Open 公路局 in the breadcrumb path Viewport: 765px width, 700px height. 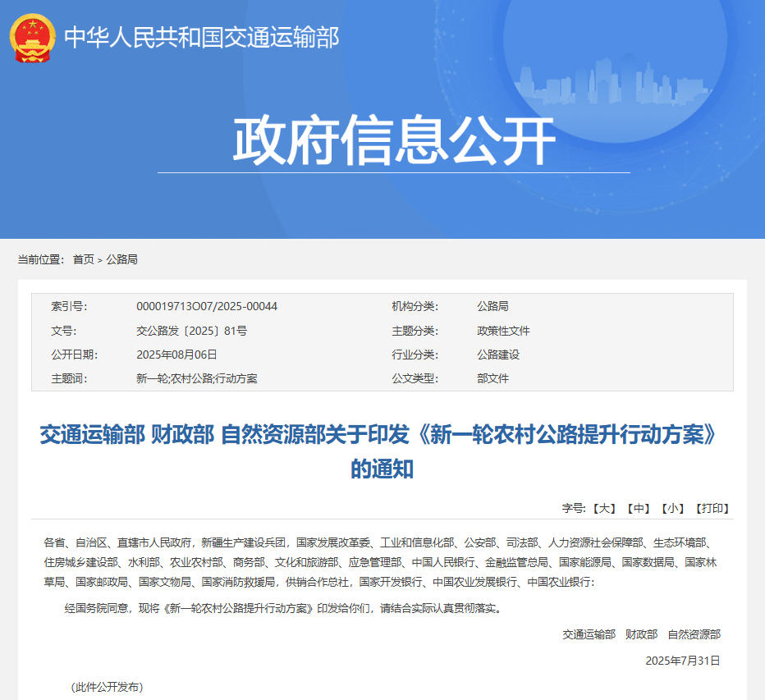coord(121,259)
